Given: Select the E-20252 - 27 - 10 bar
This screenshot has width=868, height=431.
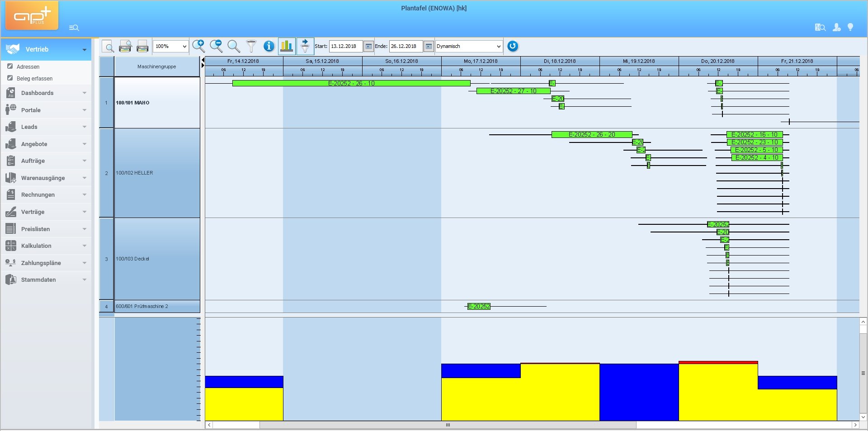Looking at the screenshot, I should 514,91.
